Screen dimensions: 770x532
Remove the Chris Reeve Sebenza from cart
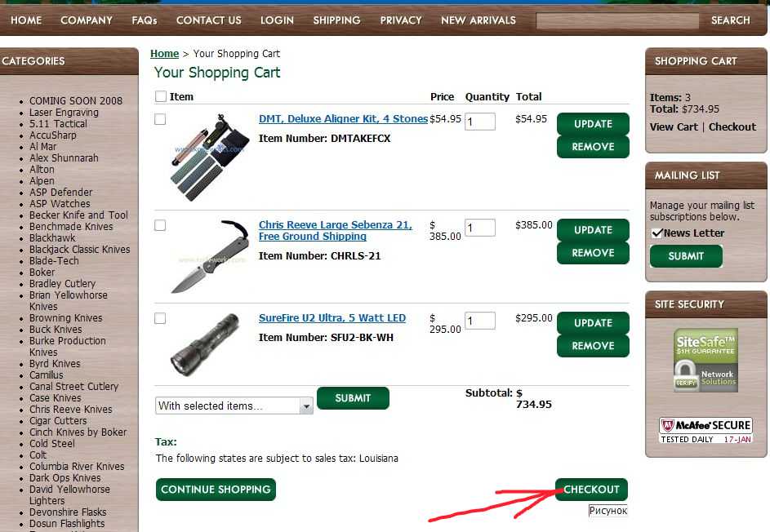click(593, 253)
